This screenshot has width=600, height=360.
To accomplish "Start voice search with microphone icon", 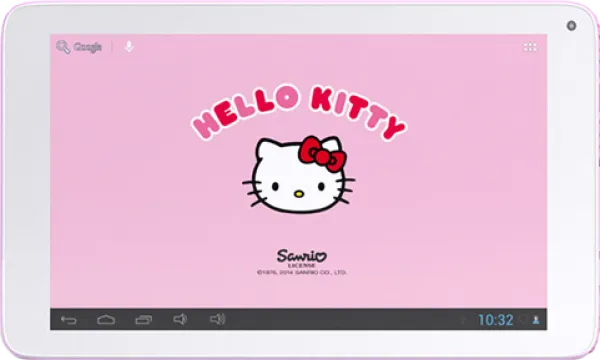I will (x=129, y=47).
